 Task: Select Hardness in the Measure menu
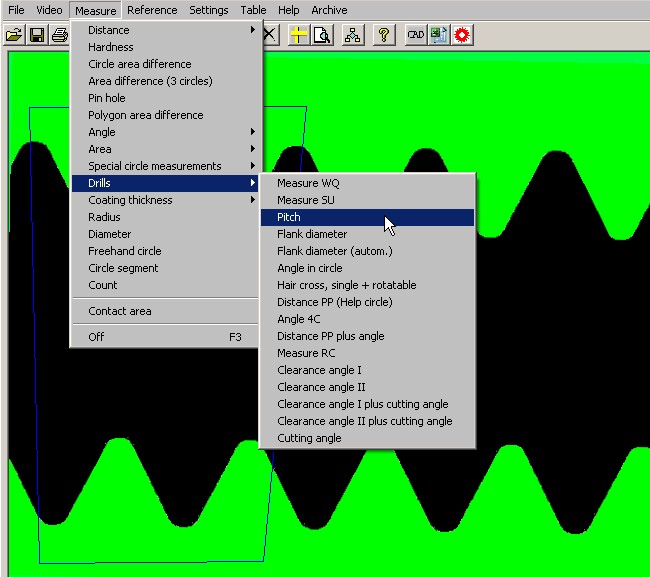click(111, 47)
